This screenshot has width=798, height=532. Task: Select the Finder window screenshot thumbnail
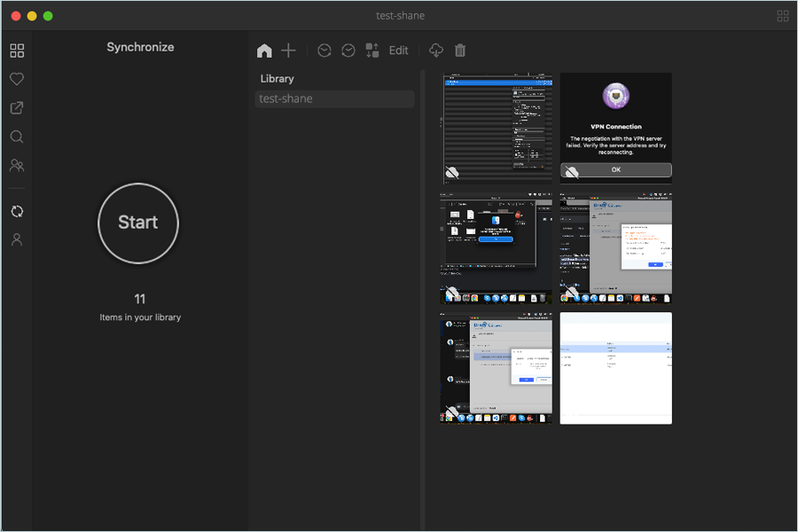(x=497, y=248)
